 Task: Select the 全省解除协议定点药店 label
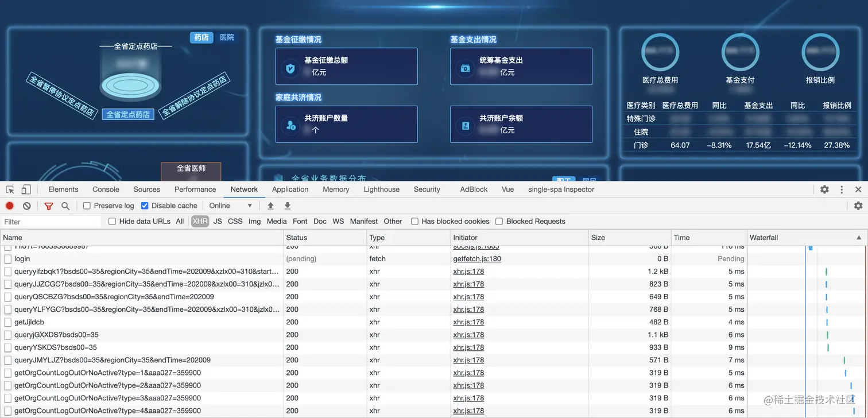click(x=194, y=95)
